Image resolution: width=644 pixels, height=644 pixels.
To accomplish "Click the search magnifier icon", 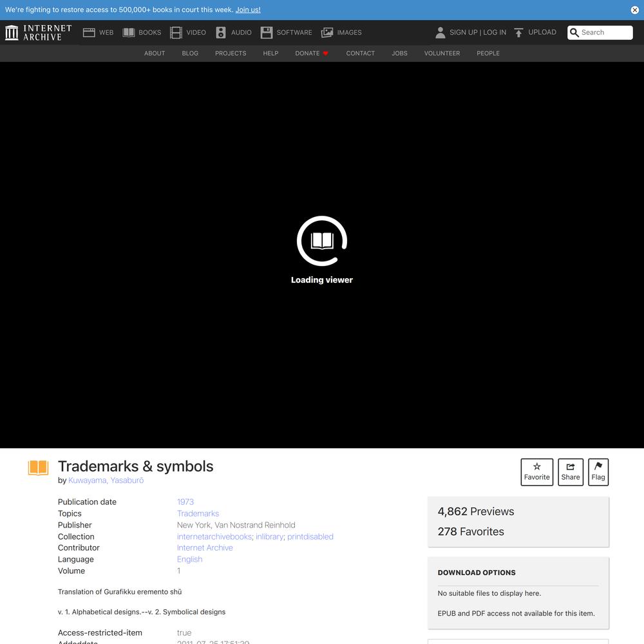I will tap(574, 32).
